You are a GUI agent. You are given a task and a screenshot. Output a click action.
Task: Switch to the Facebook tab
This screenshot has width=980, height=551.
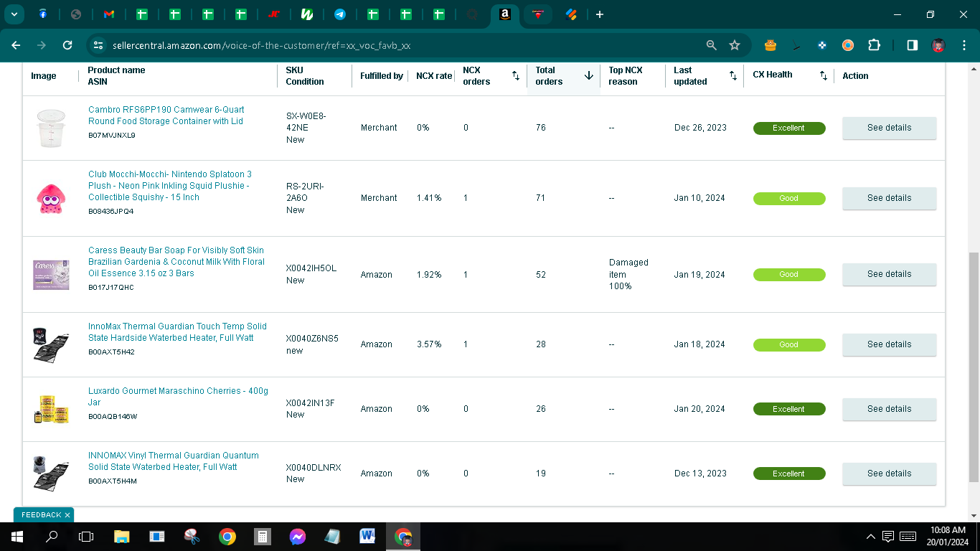click(x=43, y=14)
